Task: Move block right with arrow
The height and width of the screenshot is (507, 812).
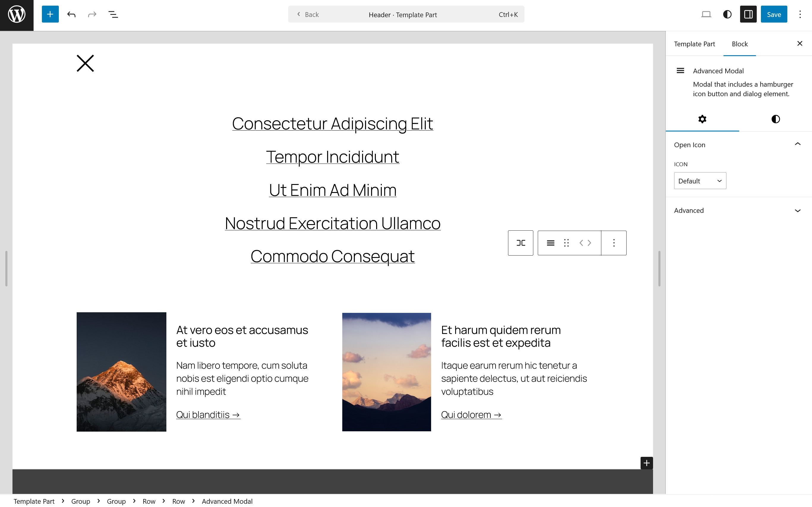Action: [589, 243]
